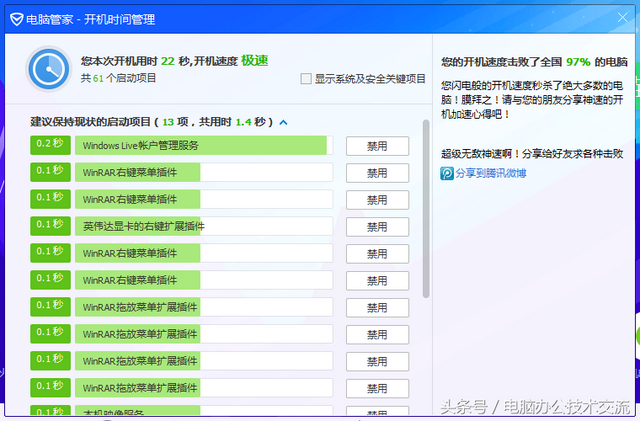This screenshot has height=421, width=640.
Task: Click the blue clock boot-time icon
Action: click(x=49, y=69)
